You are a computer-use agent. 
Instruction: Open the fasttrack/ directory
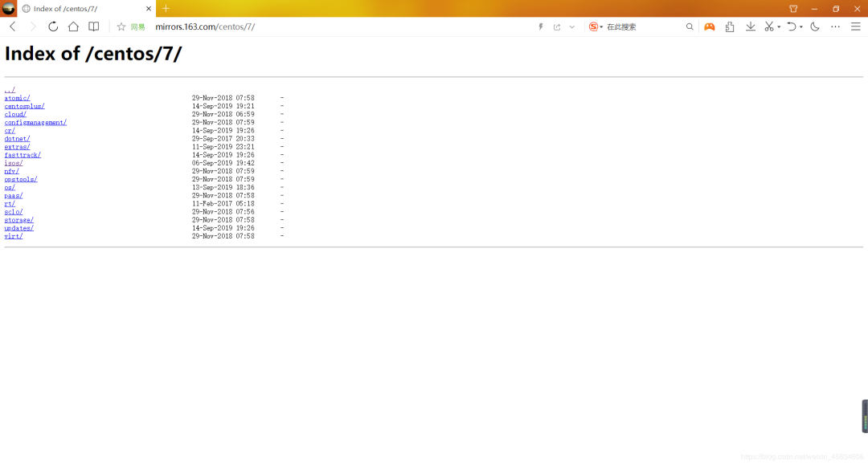pos(23,155)
